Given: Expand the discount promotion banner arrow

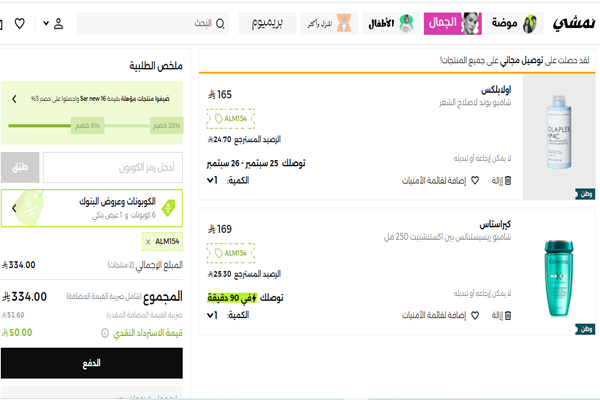Looking at the screenshot, I should [x=14, y=99].
